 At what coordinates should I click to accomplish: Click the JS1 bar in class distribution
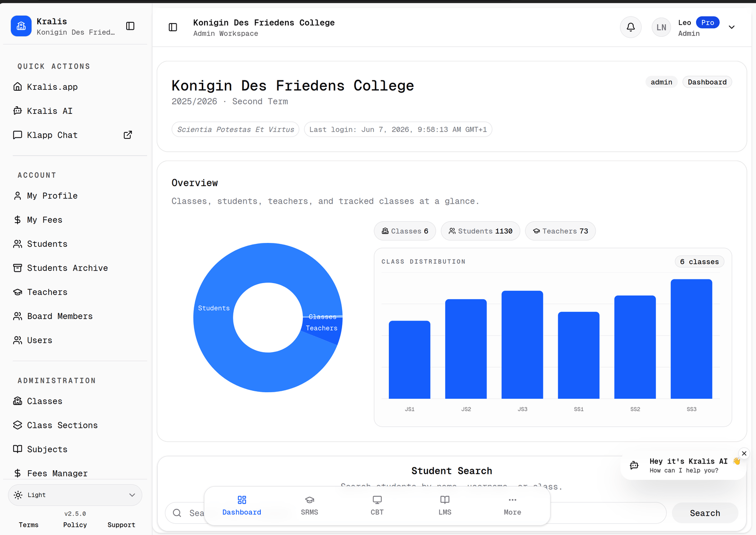click(410, 360)
